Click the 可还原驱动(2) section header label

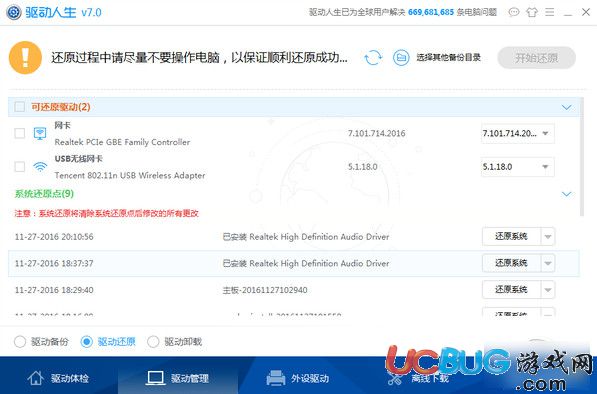(x=61, y=107)
